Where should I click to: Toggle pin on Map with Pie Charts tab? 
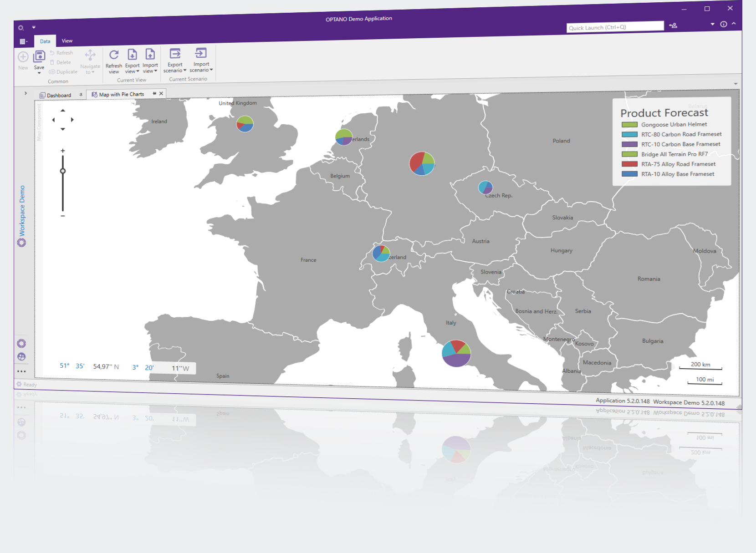click(154, 93)
